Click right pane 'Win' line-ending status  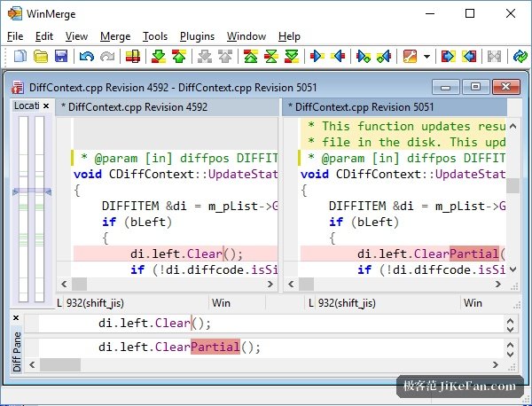point(473,303)
